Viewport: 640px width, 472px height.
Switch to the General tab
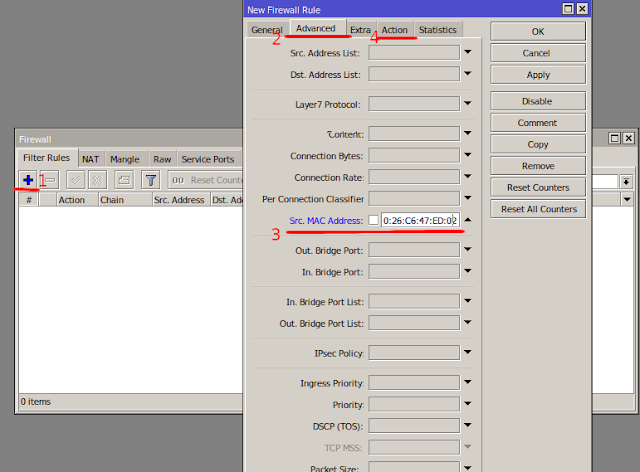point(267,30)
